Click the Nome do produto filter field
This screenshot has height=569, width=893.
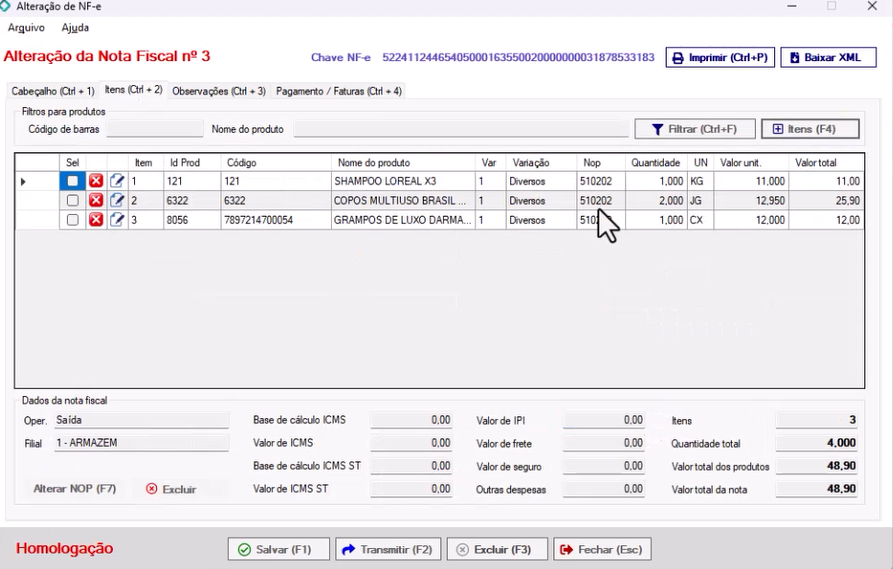(460, 129)
